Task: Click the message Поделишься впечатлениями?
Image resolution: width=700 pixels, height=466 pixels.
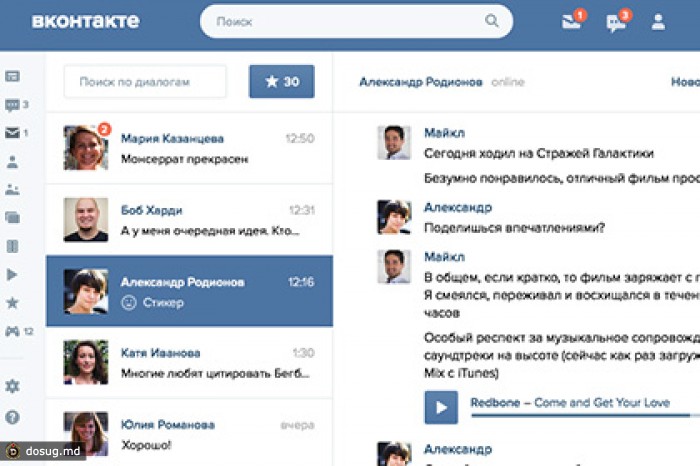Action: [x=514, y=228]
